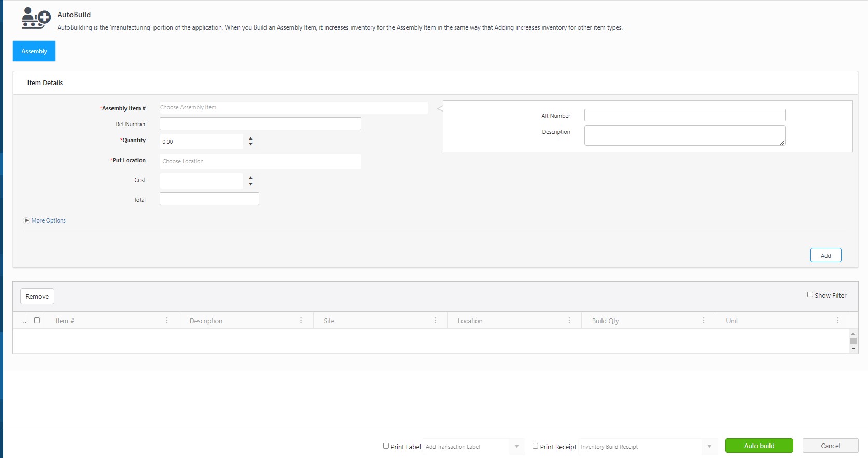Click the AutoBuild assembly icon in header

pos(36,18)
